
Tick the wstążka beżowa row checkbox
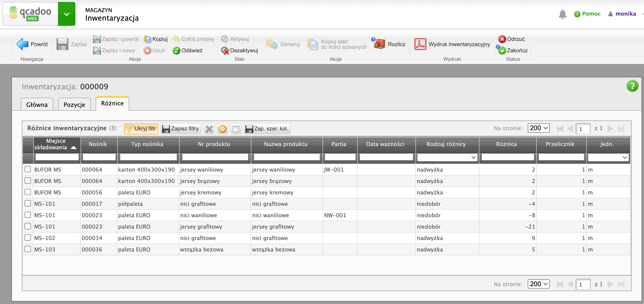28,249
